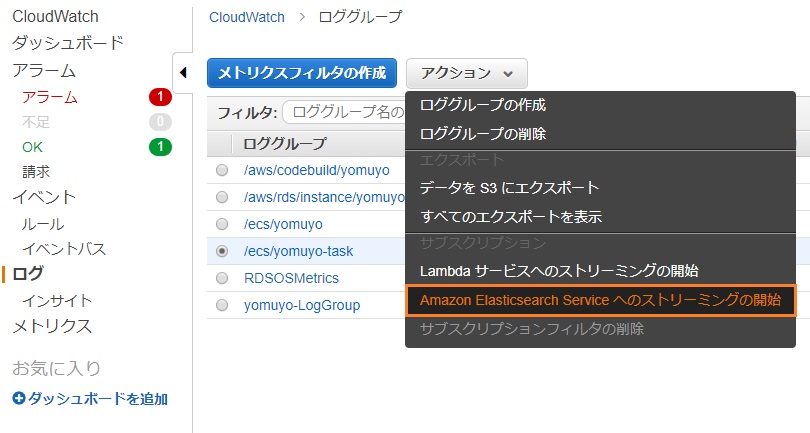
Task: Open the アクション dropdown button
Action: pos(466,73)
